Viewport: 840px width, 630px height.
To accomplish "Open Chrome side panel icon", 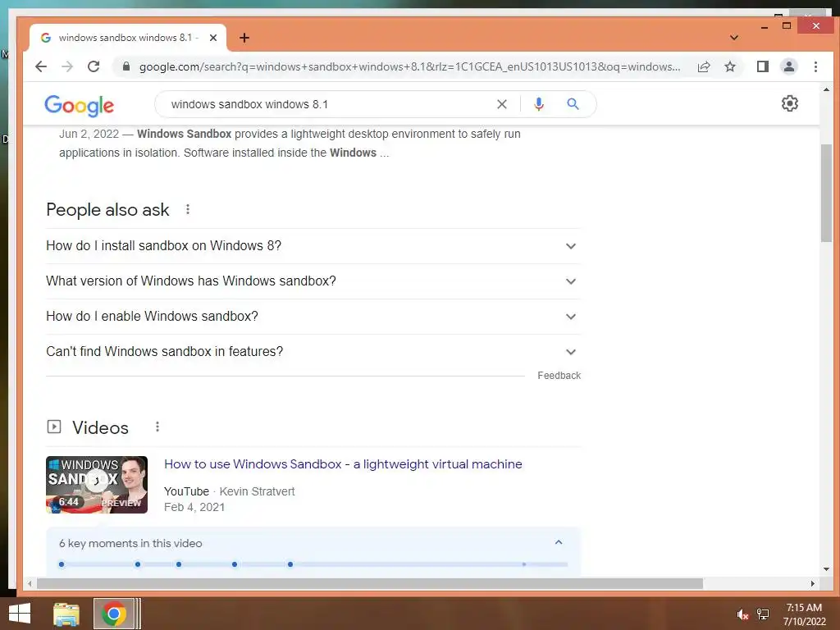I will [x=763, y=66].
